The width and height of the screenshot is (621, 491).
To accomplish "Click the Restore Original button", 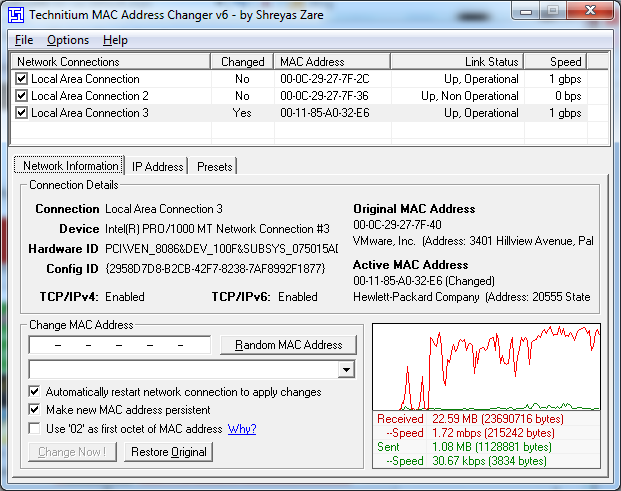I will [x=170, y=452].
